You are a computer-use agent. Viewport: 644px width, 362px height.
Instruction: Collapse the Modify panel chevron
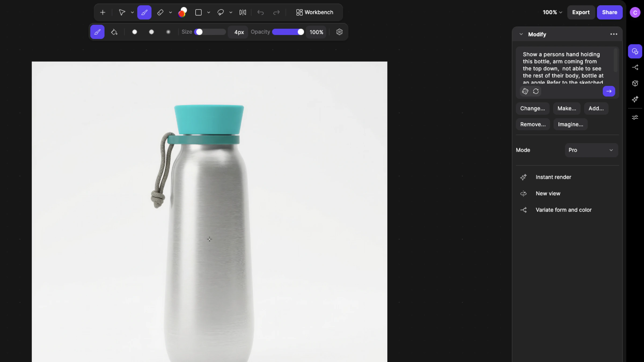click(x=521, y=34)
